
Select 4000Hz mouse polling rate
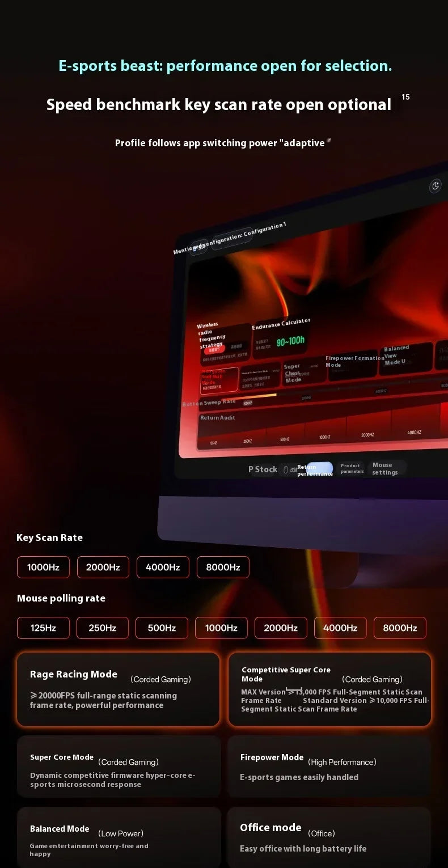point(340,628)
